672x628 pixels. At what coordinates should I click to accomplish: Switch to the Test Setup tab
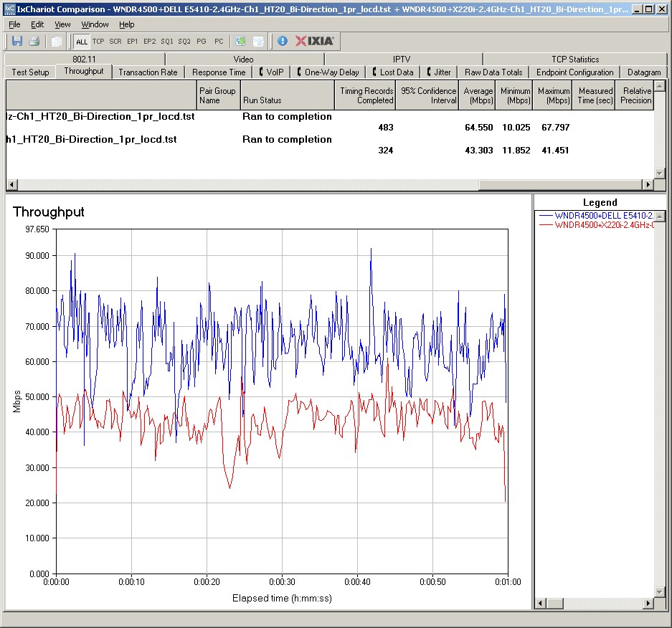[30, 72]
